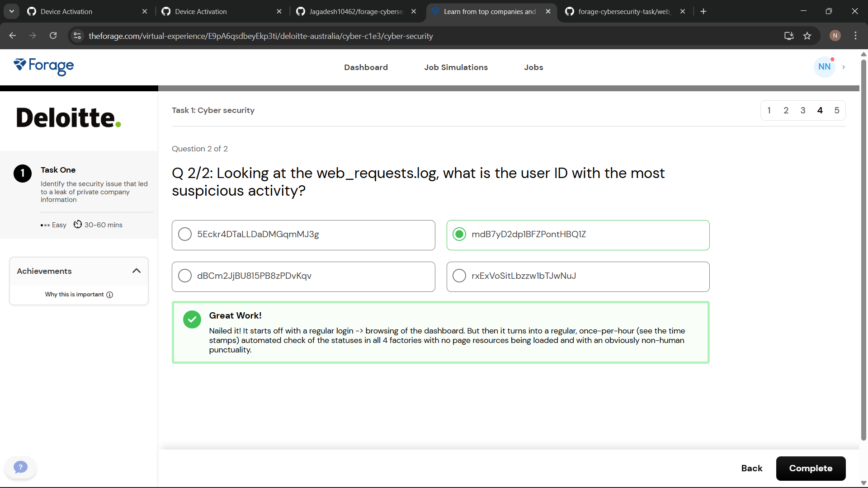The height and width of the screenshot is (488, 868).
Task: Reload the page
Action: click(53, 36)
